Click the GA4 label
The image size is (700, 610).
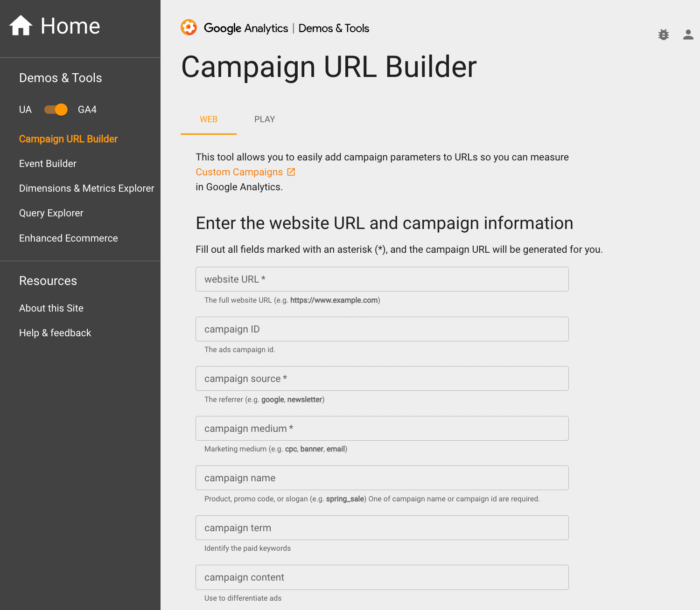click(87, 110)
